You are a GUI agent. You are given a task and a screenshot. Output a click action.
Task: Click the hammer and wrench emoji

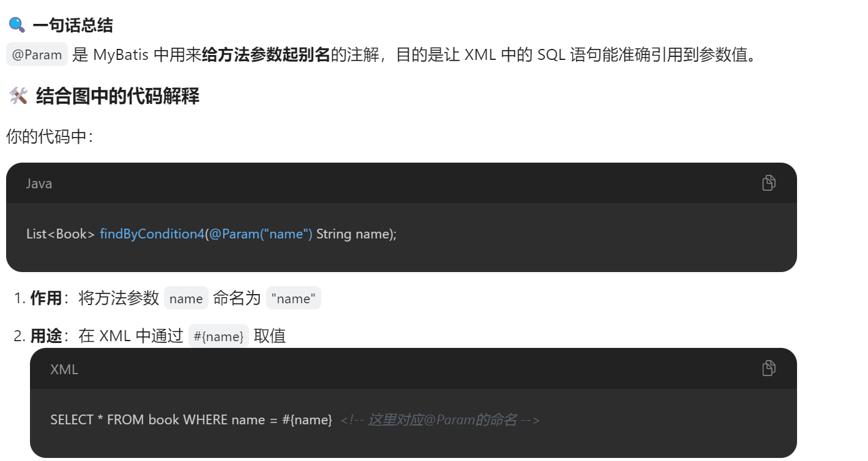click(18, 96)
